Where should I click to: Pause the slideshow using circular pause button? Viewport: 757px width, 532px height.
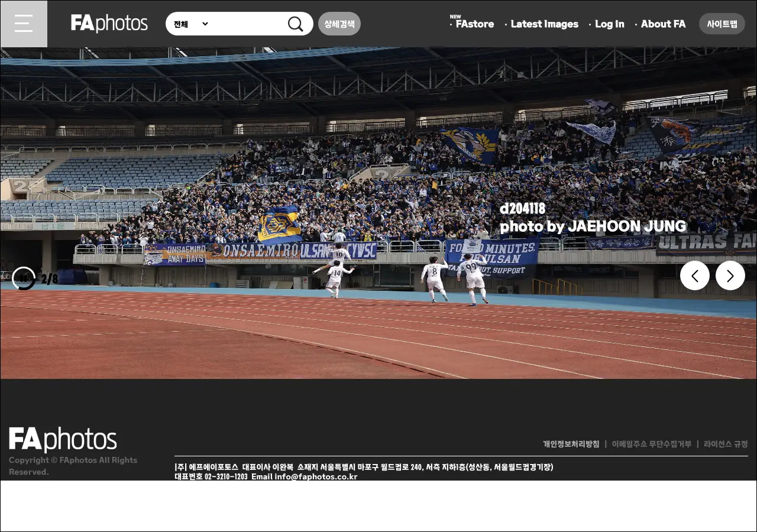(x=24, y=278)
